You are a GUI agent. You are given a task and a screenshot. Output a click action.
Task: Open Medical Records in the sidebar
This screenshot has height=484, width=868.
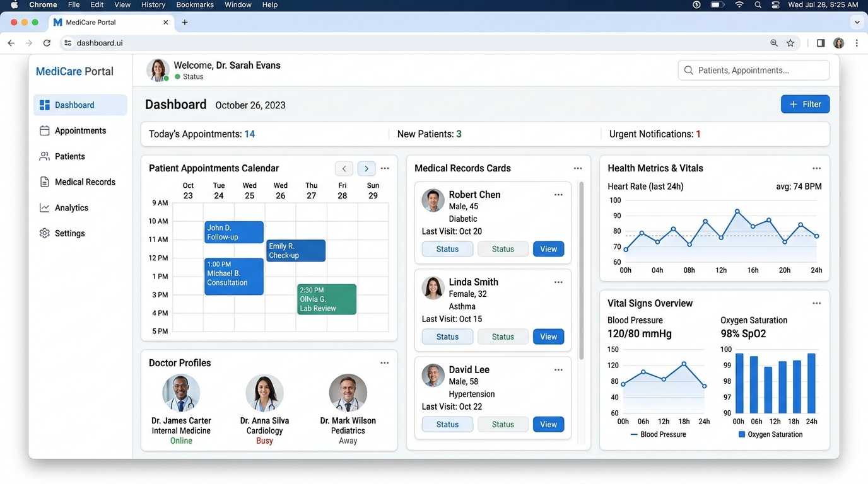[x=80, y=182]
